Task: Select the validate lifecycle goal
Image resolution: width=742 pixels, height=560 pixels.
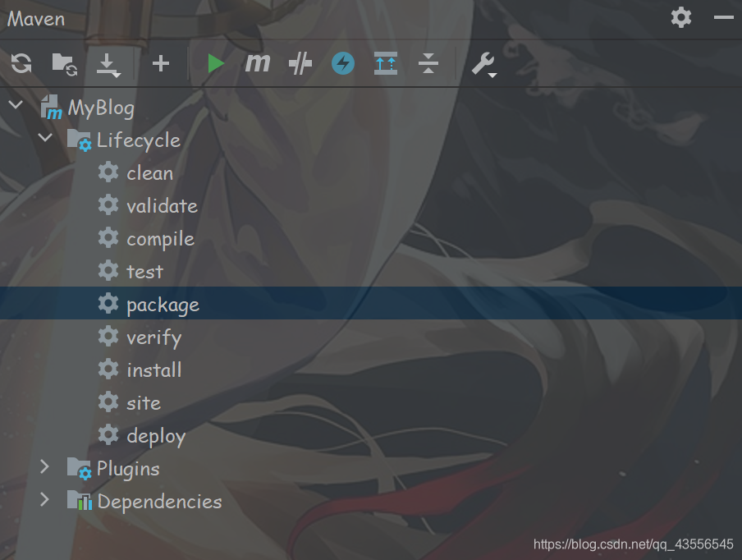Action: [x=371, y=205]
